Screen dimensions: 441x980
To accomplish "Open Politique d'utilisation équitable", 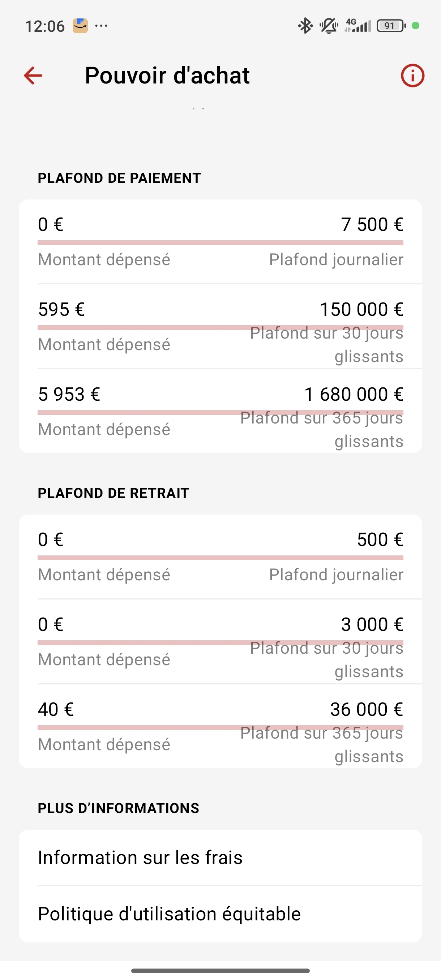I will [x=220, y=914].
